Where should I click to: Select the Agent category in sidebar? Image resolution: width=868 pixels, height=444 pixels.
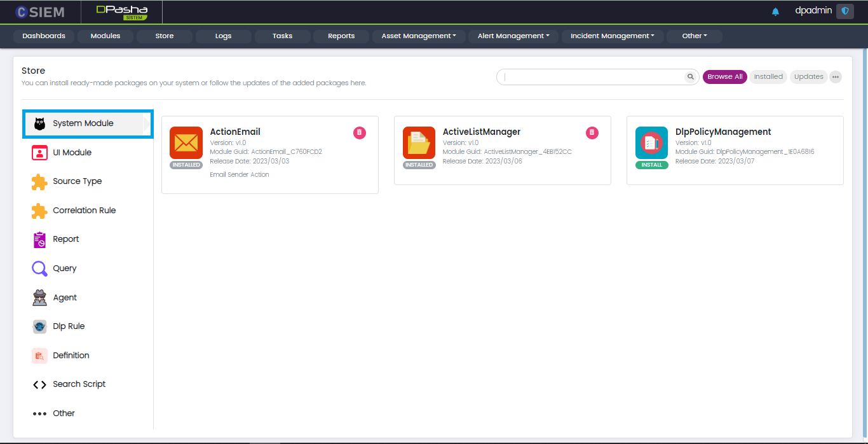click(x=64, y=298)
